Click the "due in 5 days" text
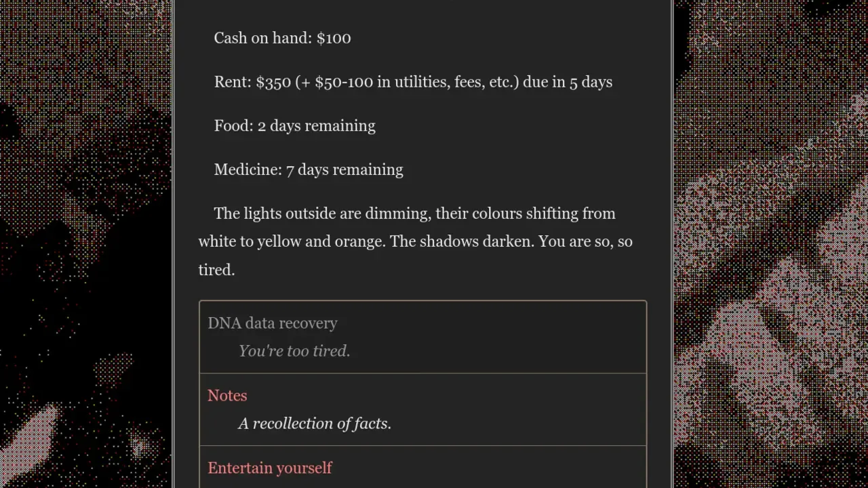 tap(568, 82)
